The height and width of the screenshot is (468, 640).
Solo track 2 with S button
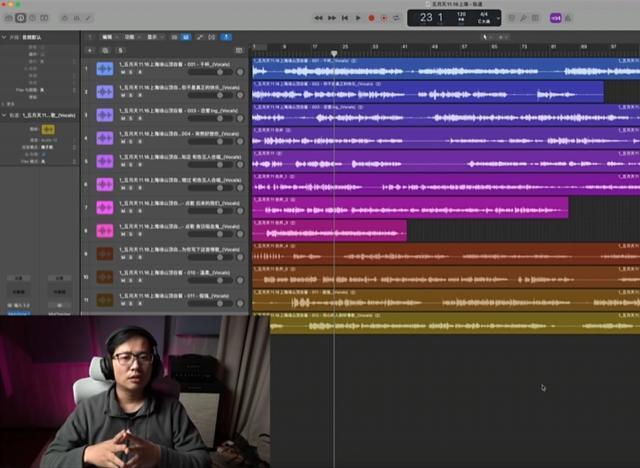[x=131, y=95]
